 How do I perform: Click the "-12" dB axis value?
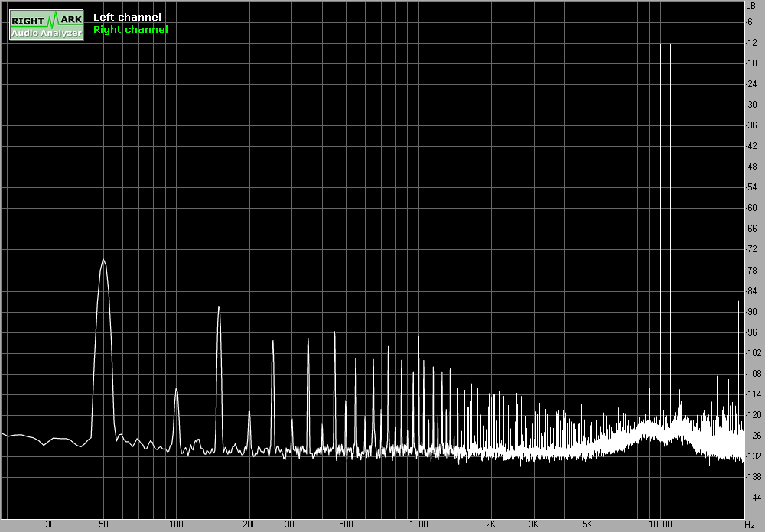[751, 43]
